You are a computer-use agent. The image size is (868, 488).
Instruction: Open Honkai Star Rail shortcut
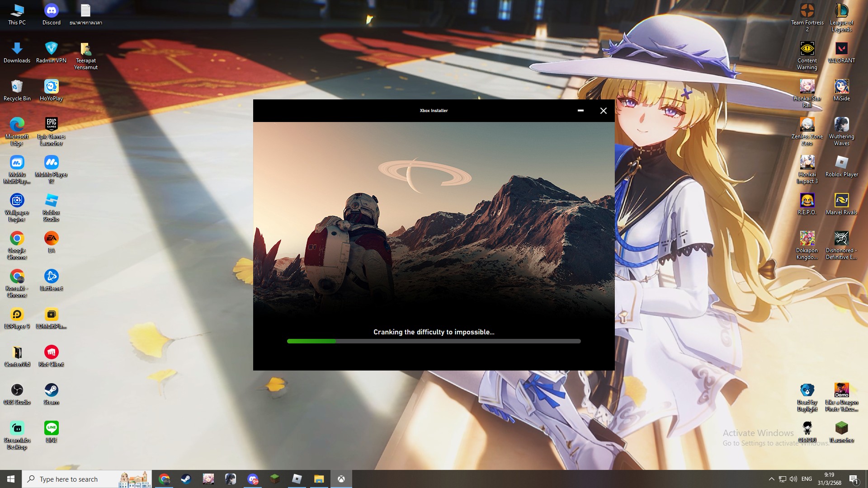(807, 94)
